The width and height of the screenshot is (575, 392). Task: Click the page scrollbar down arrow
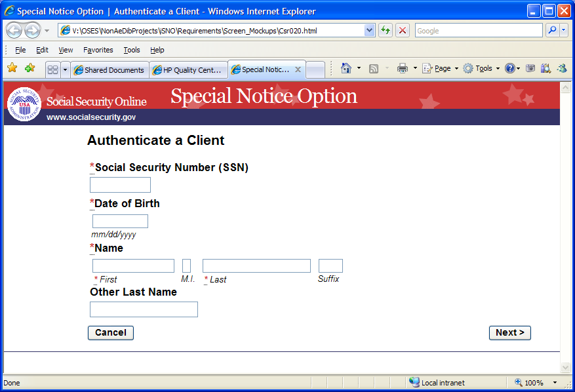(565, 368)
